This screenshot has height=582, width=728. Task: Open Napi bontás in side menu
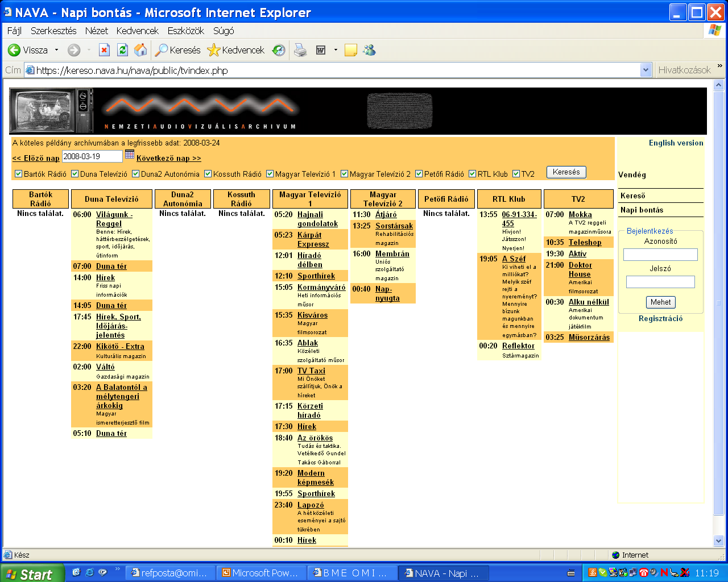[x=642, y=210]
